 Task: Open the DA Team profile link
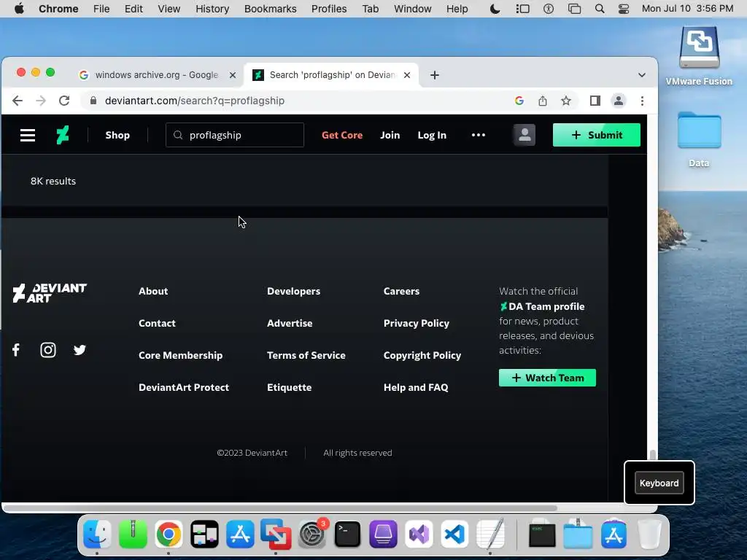[x=542, y=307]
